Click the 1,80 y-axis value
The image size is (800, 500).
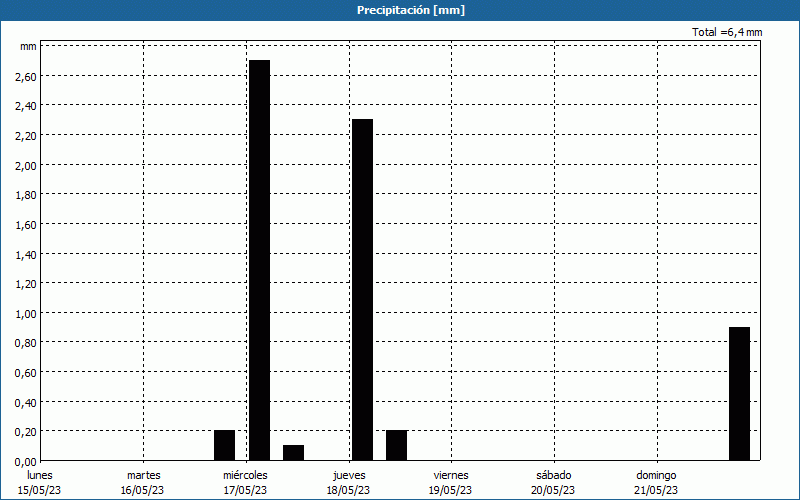(27, 195)
